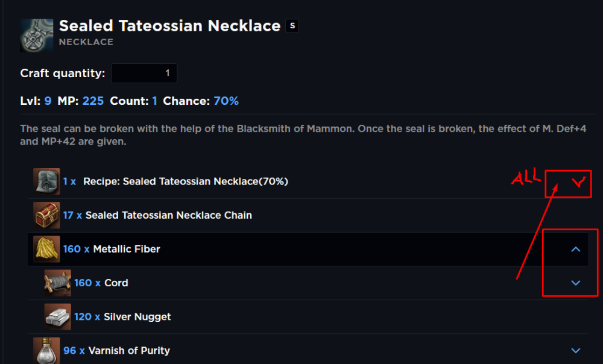This screenshot has width=603, height=364.
Task: Click the Sealed Tateossian Necklace header icon
Action: click(x=36, y=34)
